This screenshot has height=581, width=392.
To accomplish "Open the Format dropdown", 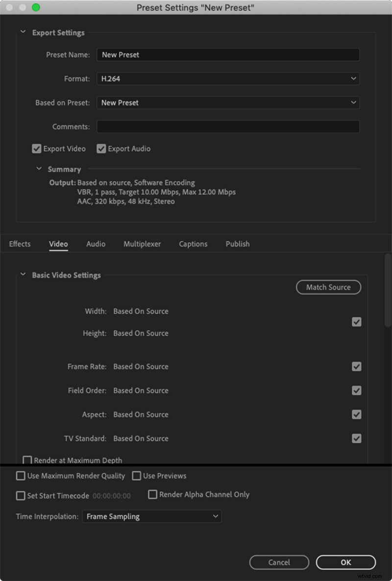I will [228, 78].
